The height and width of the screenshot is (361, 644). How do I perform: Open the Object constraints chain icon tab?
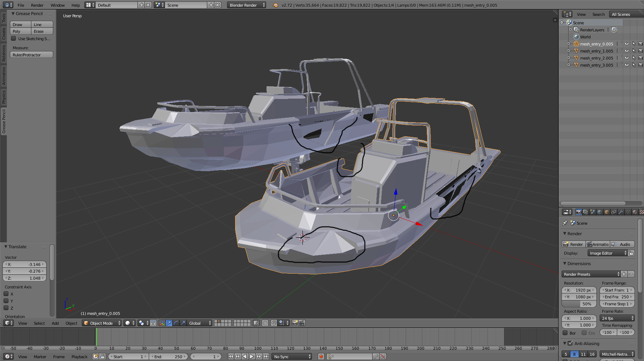(614, 212)
